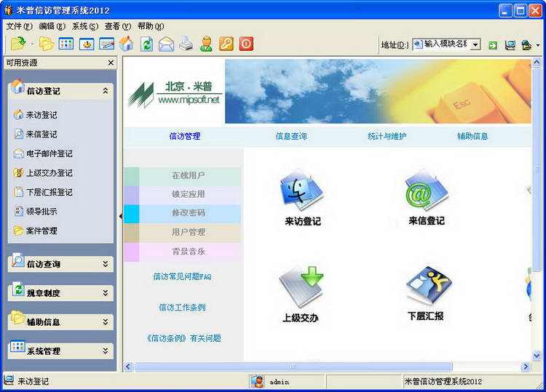Expand the 系统管理 sidebar group
The width and height of the screenshot is (546, 392).
105,351
